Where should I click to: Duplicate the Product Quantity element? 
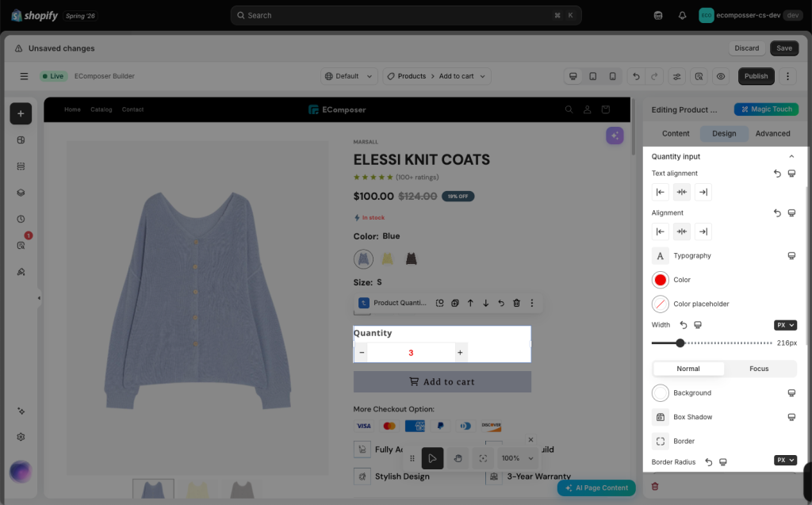pos(454,303)
